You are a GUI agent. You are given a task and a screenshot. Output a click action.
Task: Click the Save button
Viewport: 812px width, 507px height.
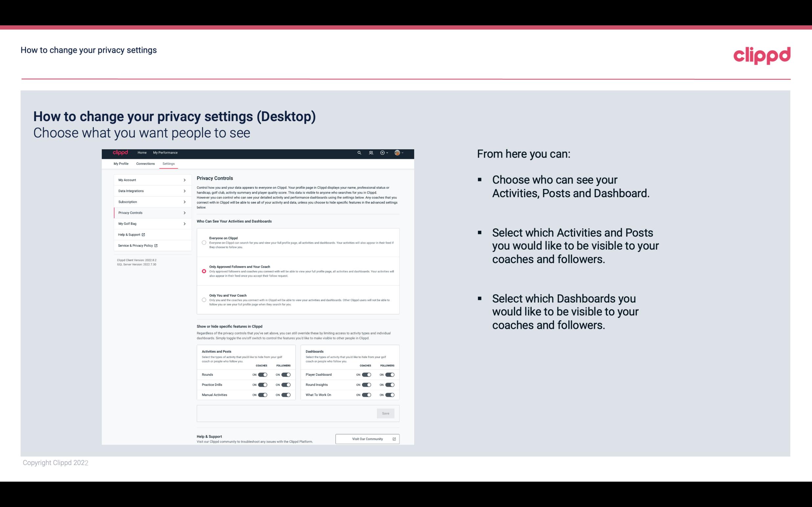coord(385,413)
